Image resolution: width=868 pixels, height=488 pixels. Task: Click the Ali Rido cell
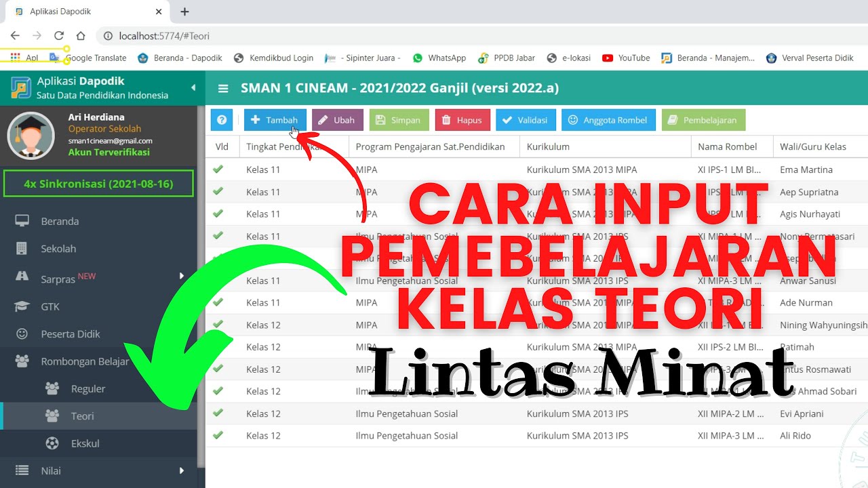(795, 436)
